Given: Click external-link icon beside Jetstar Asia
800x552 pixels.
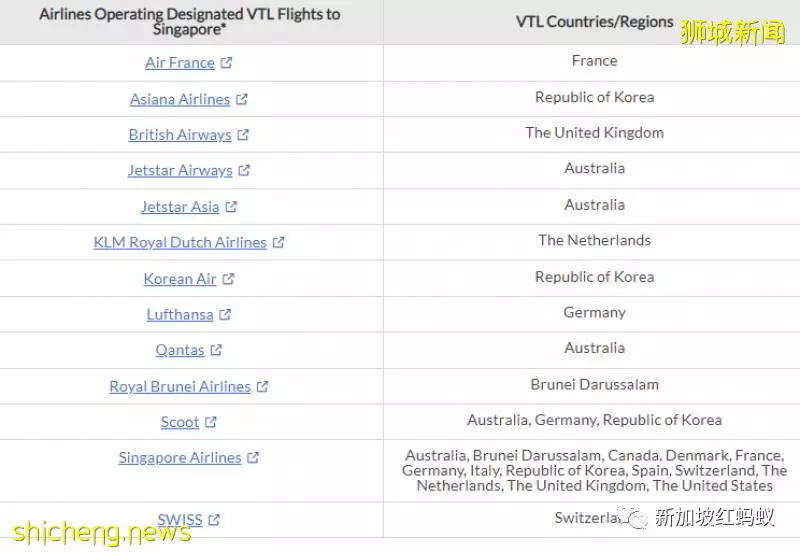Looking at the screenshot, I should point(231,207).
